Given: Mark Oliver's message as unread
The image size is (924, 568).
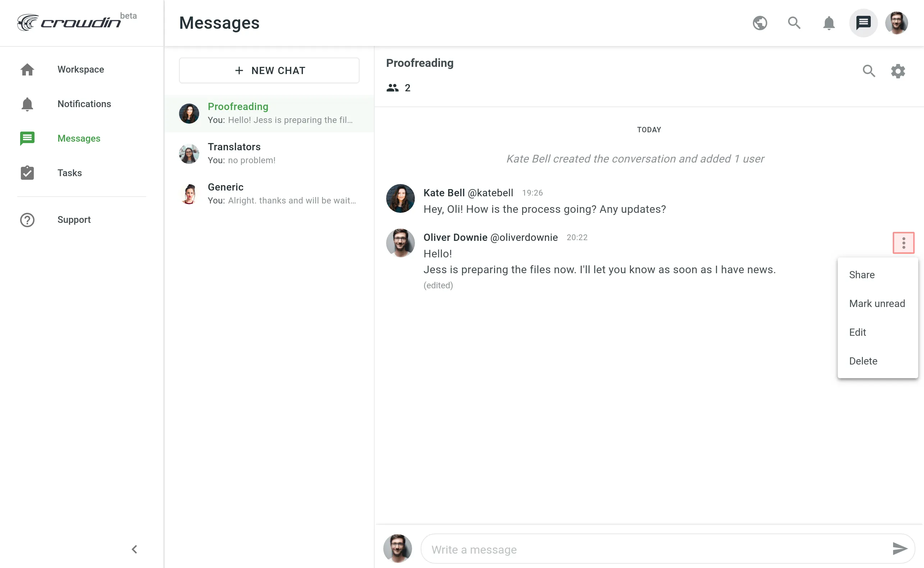Looking at the screenshot, I should coord(877,303).
